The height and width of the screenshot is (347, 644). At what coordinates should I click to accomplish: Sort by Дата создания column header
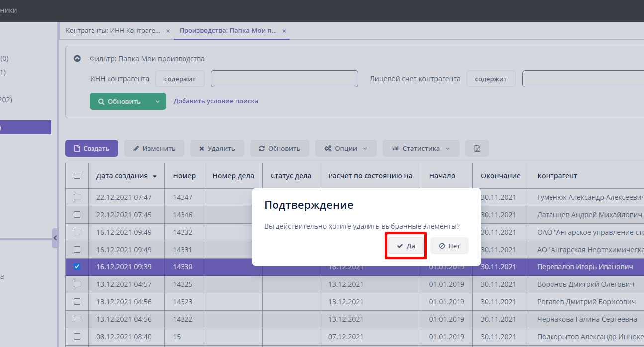pyautogui.click(x=122, y=176)
